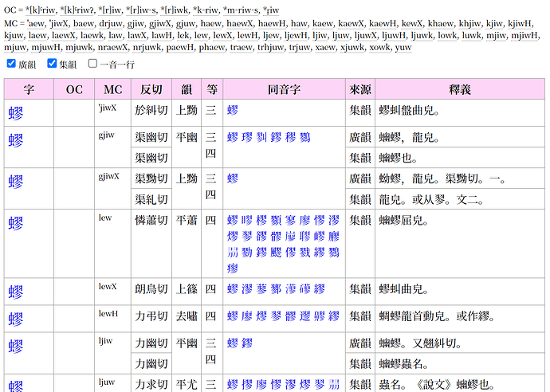Uncheck the 廣韻 checkbox
The height and width of the screenshot is (392, 550).
pos(11,64)
